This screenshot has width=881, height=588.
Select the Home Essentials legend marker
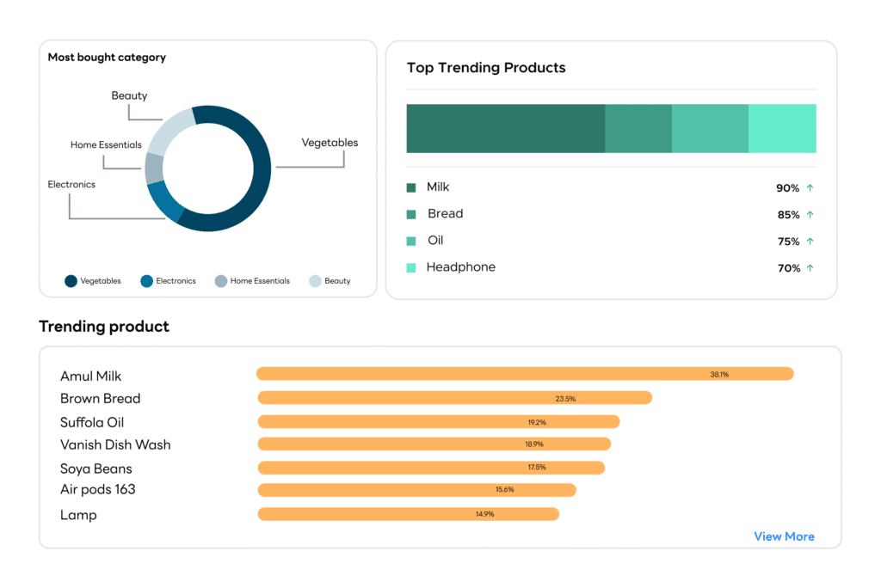point(222,281)
